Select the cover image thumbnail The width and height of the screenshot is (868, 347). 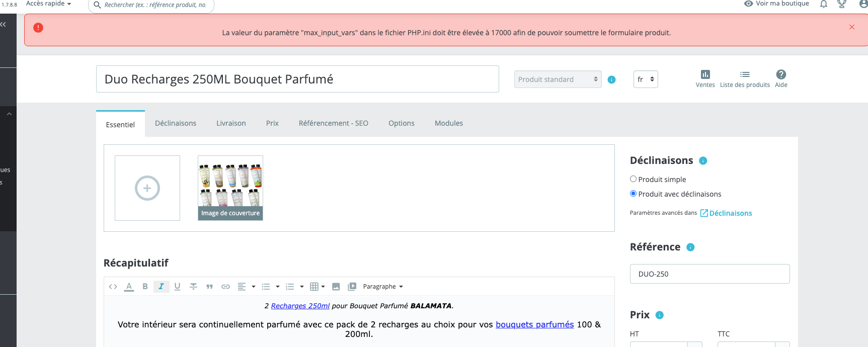230,188
